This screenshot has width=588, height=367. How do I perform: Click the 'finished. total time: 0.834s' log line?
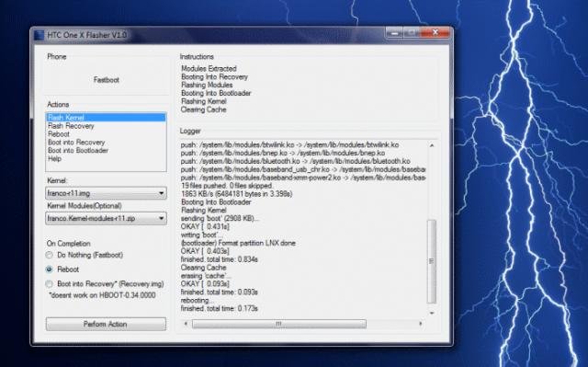click(220, 259)
